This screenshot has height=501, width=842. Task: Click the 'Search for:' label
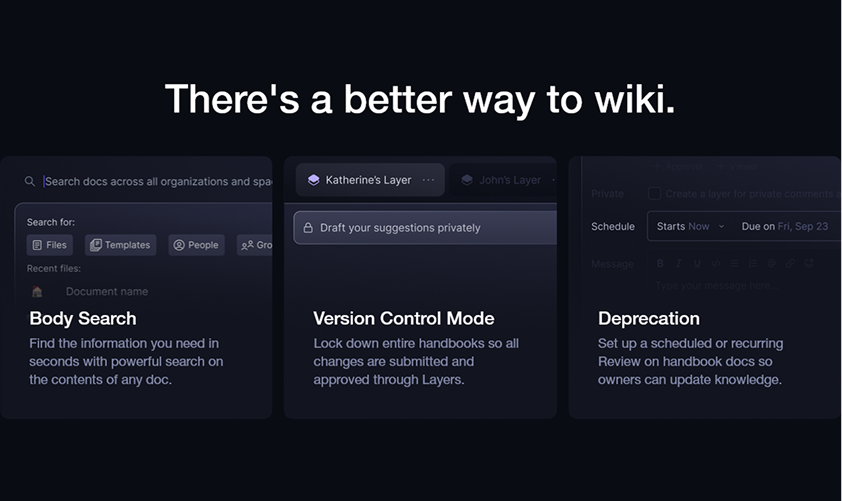tap(51, 222)
